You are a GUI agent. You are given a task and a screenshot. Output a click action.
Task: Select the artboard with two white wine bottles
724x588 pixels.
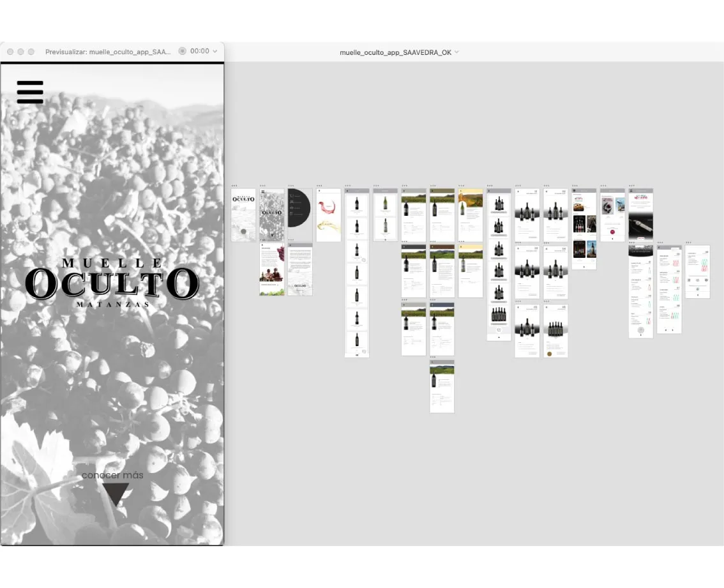coord(385,215)
